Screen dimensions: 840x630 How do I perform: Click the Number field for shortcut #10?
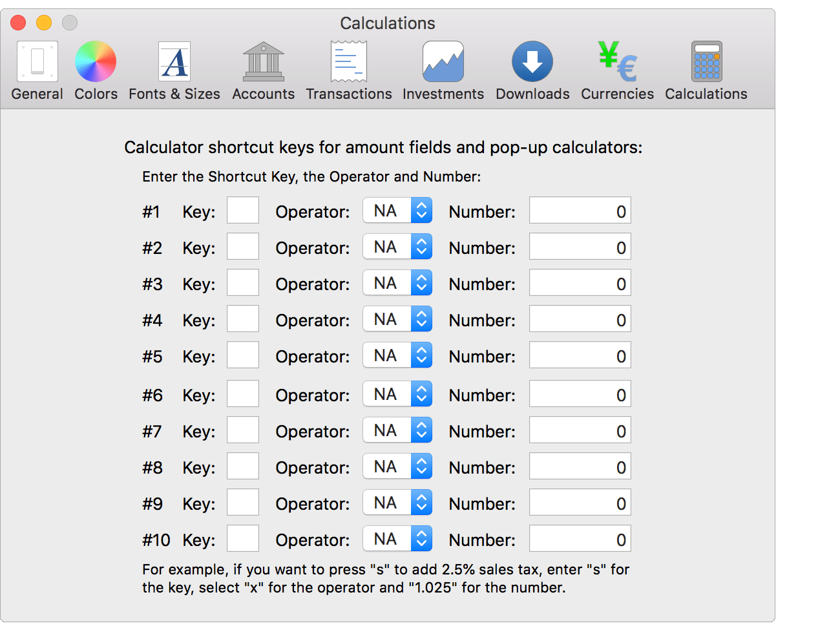coord(580,538)
